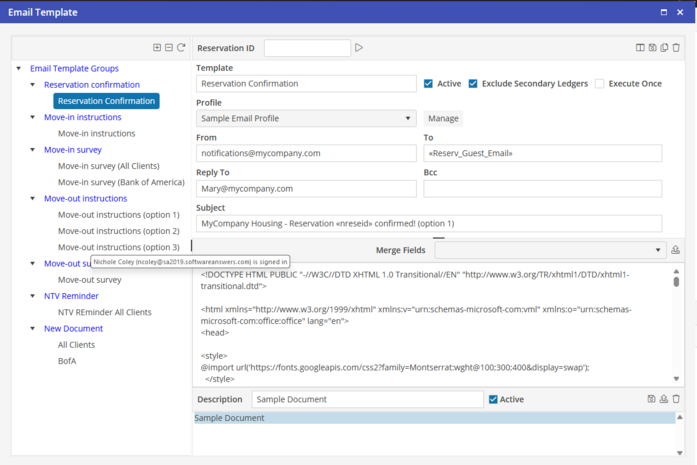Open the Email Template Groups link
Viewport: 697px width, 465px height.
(x=74, y=69)
